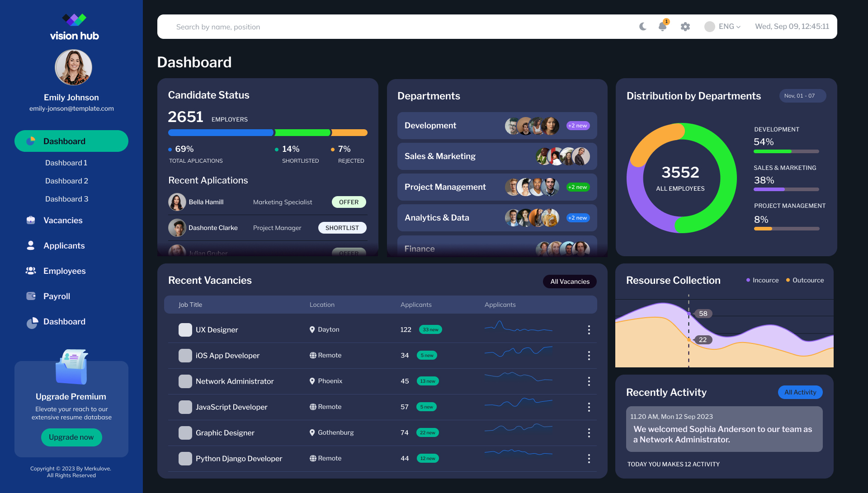868x493 pixels.
Task: Go to Employees page
Action: (64, 271)
